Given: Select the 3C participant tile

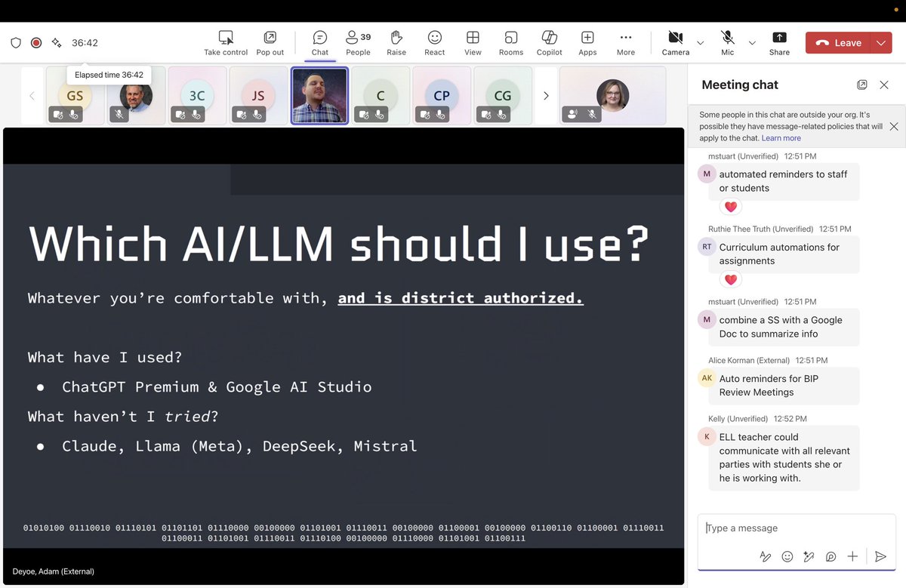Looking at the screenshot, I should pos(197,95).
